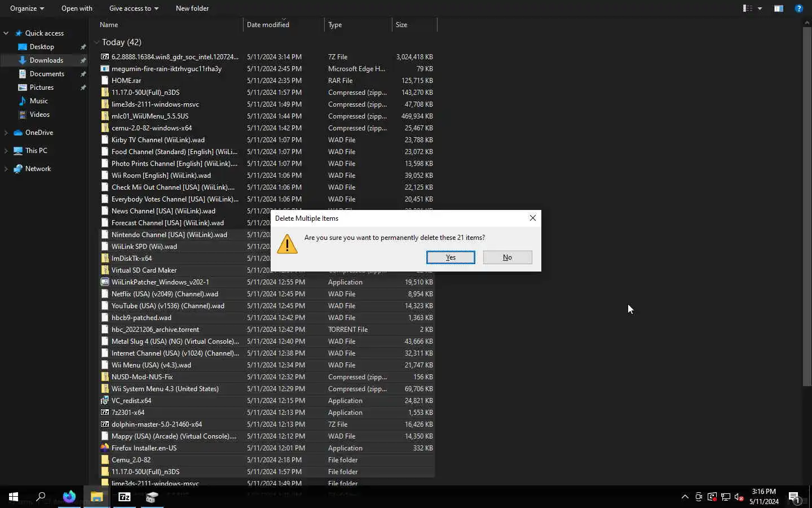
Task: Sort by Date modified column
Action: pyautogui.click(x=284, y=25)
